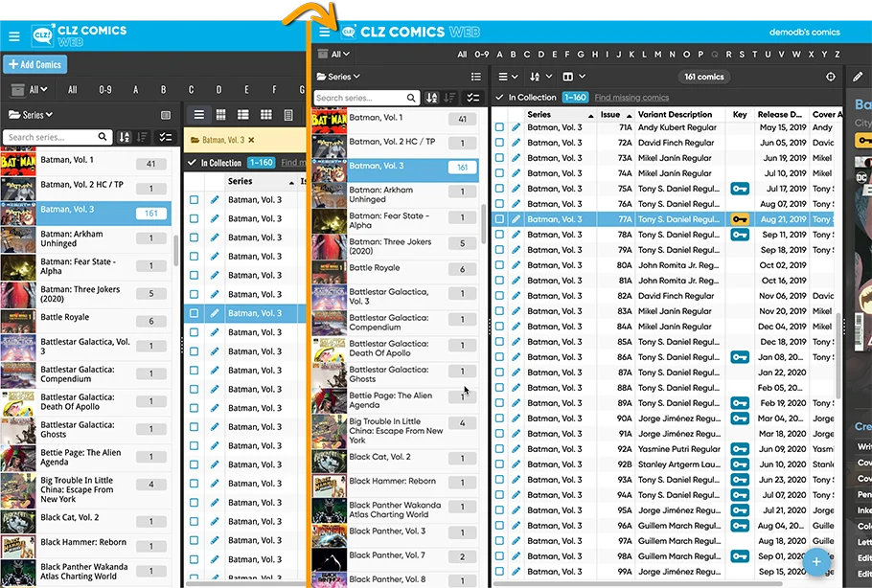Click list view icon in left toolbar

[198, 115]
